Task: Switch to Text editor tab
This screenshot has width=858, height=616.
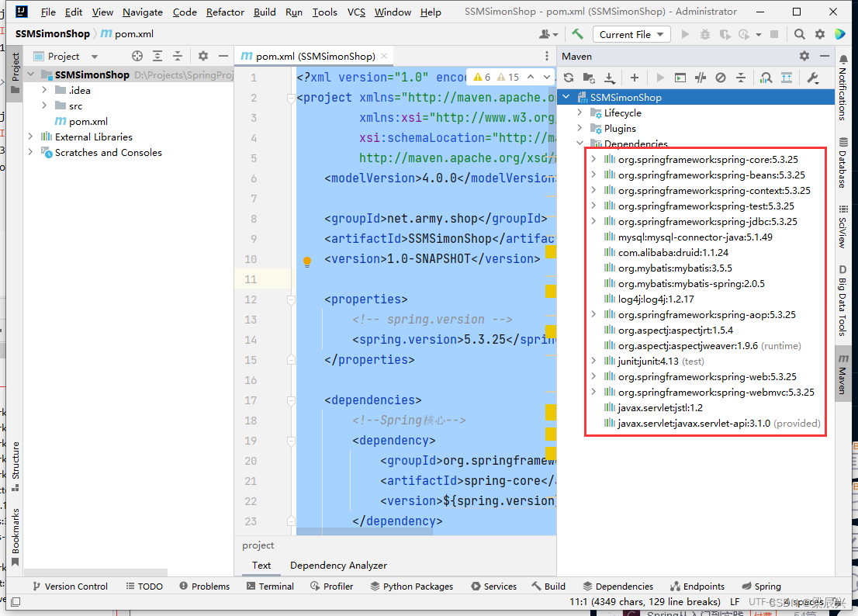Action: [x=261, y=565]
